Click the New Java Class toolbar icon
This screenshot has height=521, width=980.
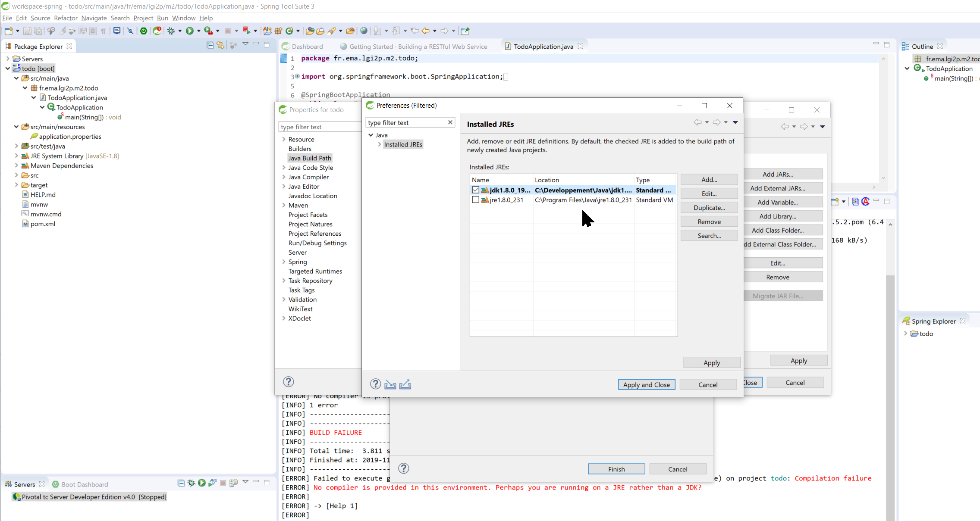click(289, 31)
